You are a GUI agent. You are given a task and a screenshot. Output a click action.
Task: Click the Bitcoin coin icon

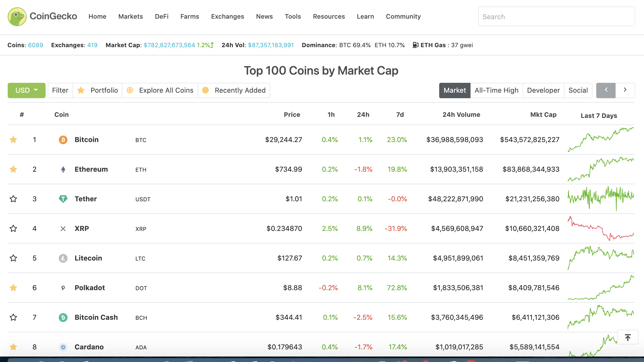[63, 140]
